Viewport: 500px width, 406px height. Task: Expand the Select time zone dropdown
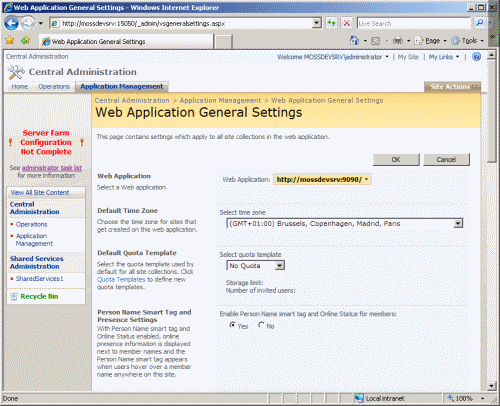coord(458,223)
